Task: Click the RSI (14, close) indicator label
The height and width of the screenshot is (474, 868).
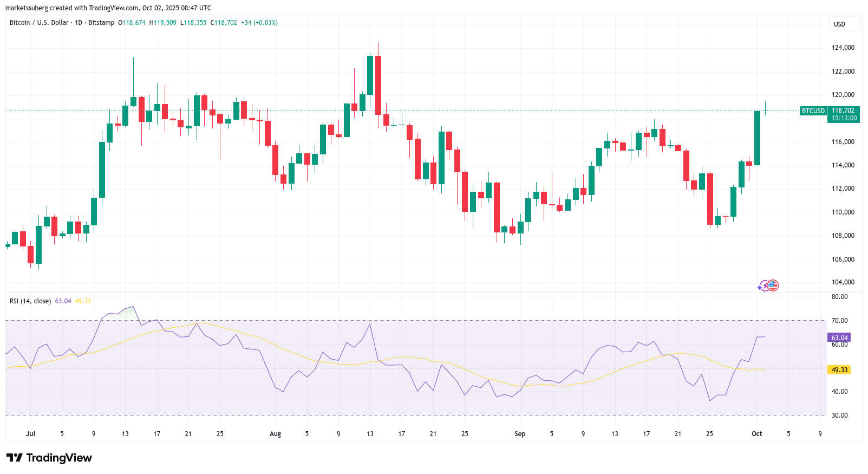Action: [x=30, y=301]
